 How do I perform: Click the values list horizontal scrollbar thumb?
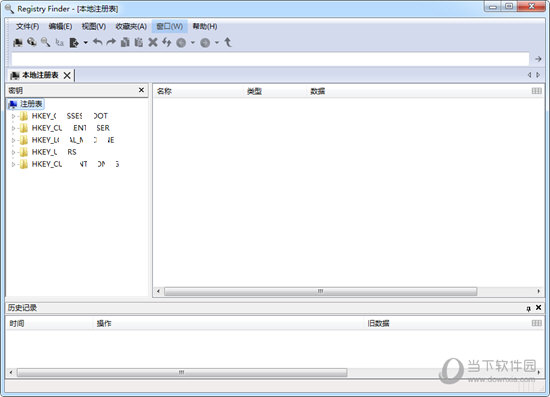coord(321,291)
